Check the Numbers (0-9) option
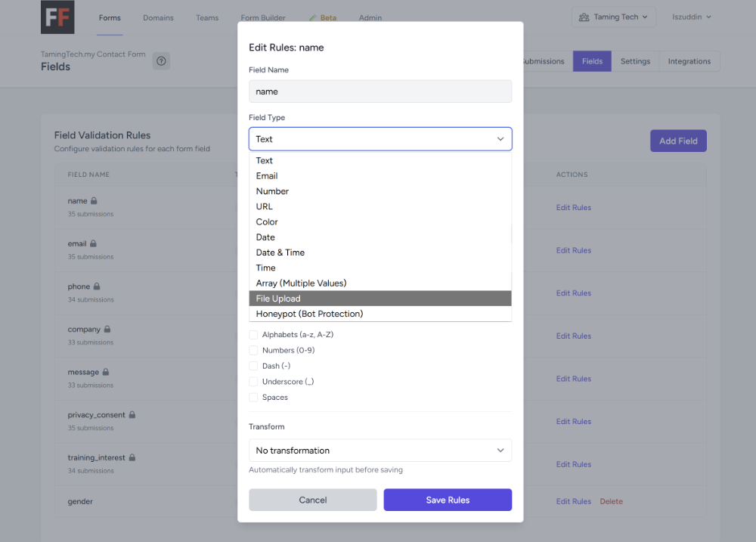Screen dimensions: 756x542 [254, 350]
